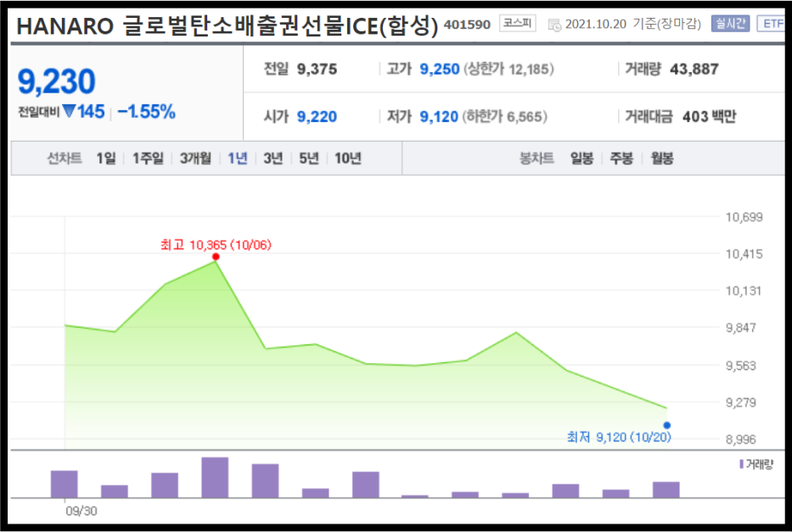Viewport: 792px width, 532px height.
Task: Click the blue 최저 low point marker
Action: tap(667, 425)
